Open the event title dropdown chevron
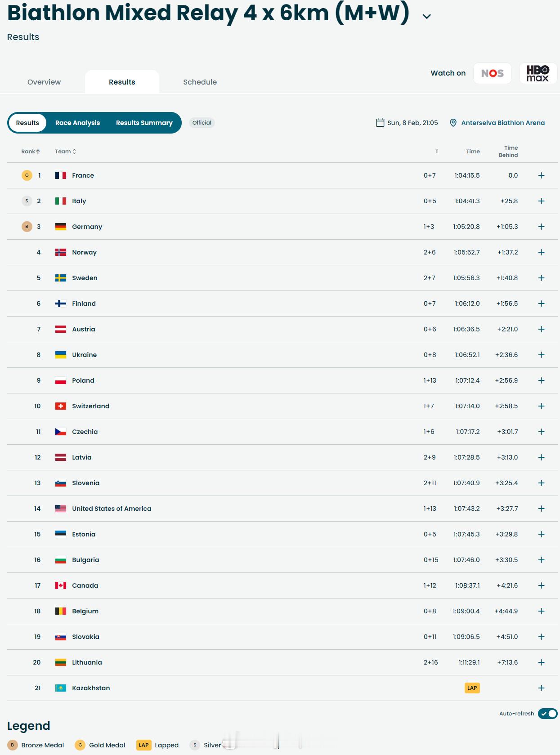Screen dimensions: 560x755 coord(427,17)
